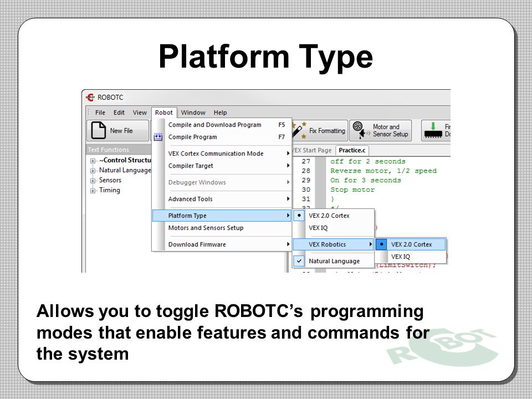Viewport: 532px width, 399px height.
Task: Expand the ~Control Structures tree node
Action: click(x=93, y=161)
